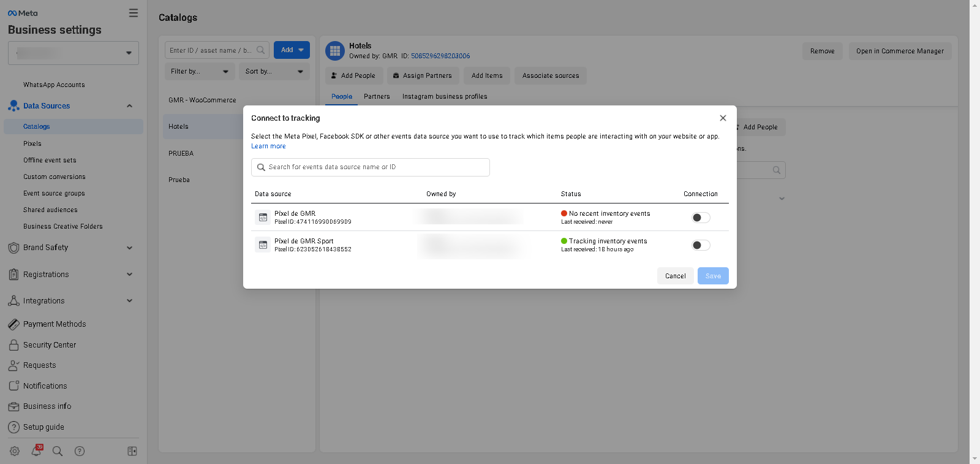Open WhatsApp Accounts
The image size is (980, 464).
pyautogui.click(x=54, y=85)
